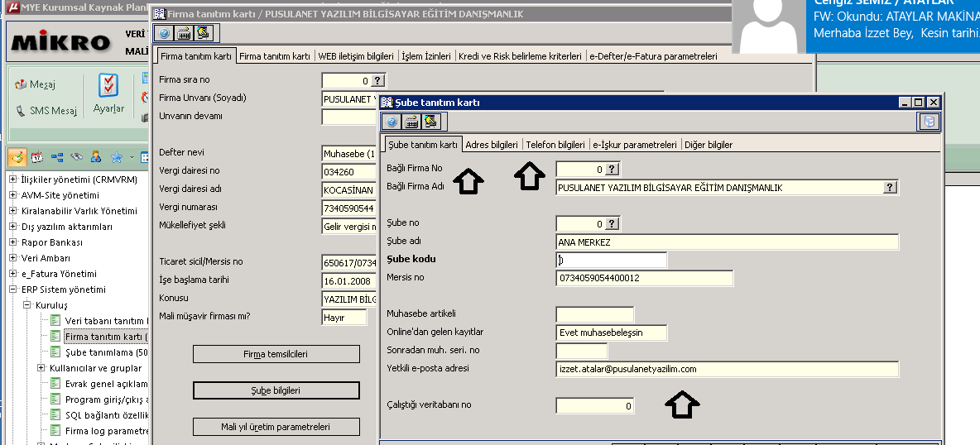Switch to Telefon bilgileri tab
Screen dimensions: 980x445
click(x=555, y=145)
